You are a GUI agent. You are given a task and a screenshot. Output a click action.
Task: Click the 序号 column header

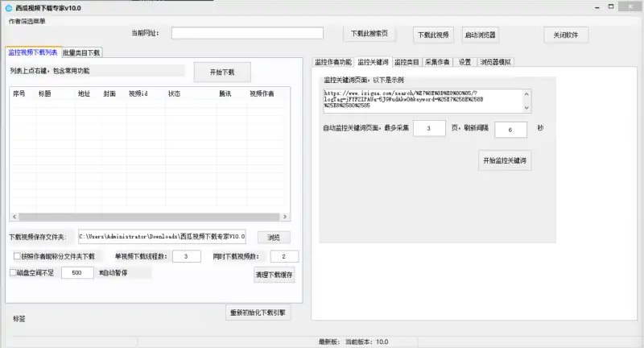coord(23,93)
